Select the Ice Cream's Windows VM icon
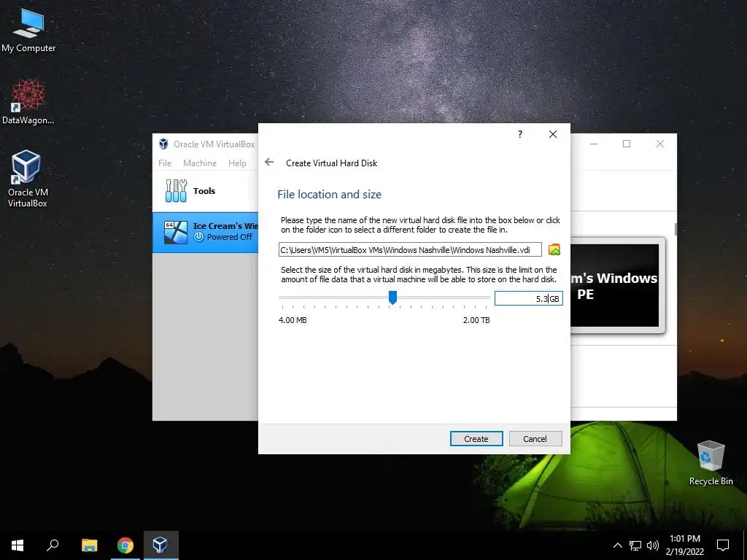747x560 pixels. click(176, 232)
